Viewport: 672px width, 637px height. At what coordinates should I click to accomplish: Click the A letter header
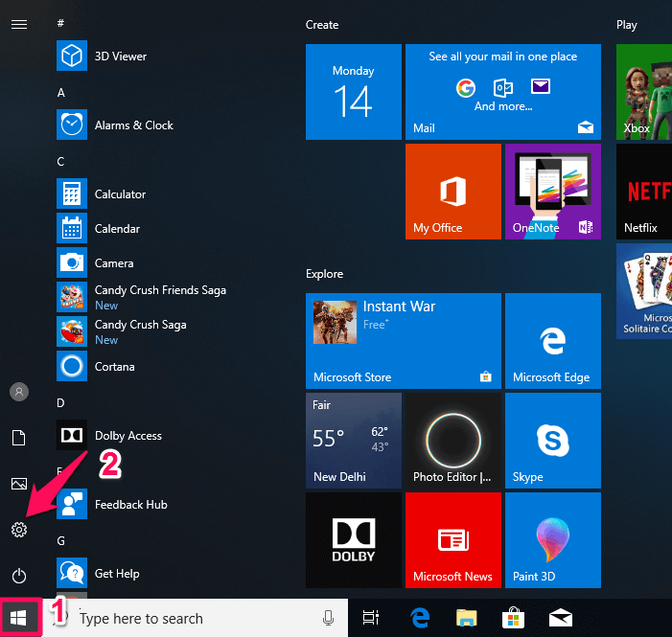60,93
